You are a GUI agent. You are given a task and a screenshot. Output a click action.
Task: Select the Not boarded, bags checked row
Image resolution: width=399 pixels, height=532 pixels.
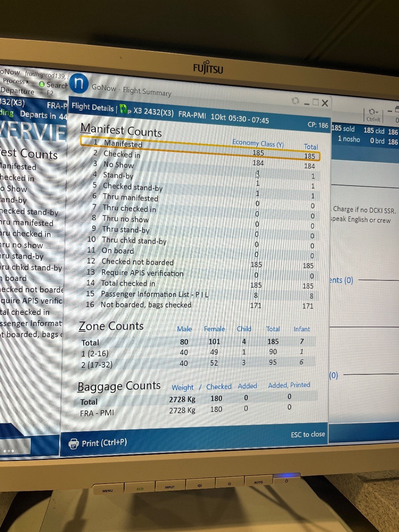point(146,305)
